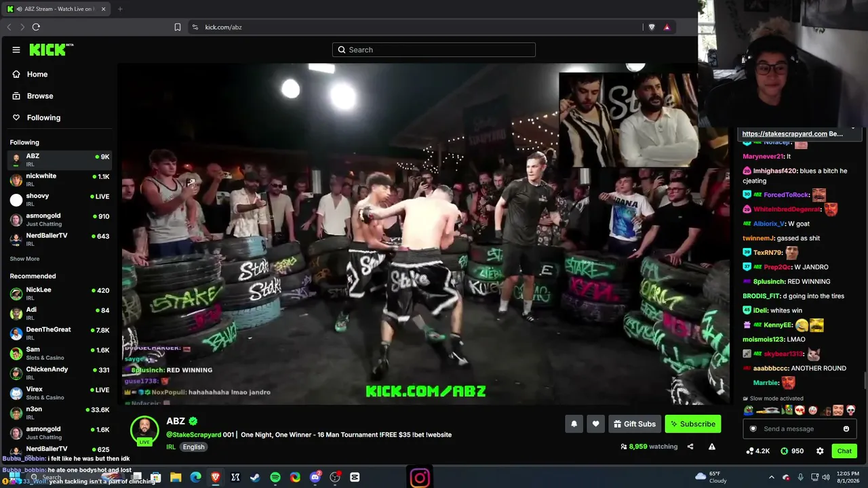This screenshot has width=868, height=488.
Task: Open CapCut from the taskbar
Action: [x=355, y=478]
